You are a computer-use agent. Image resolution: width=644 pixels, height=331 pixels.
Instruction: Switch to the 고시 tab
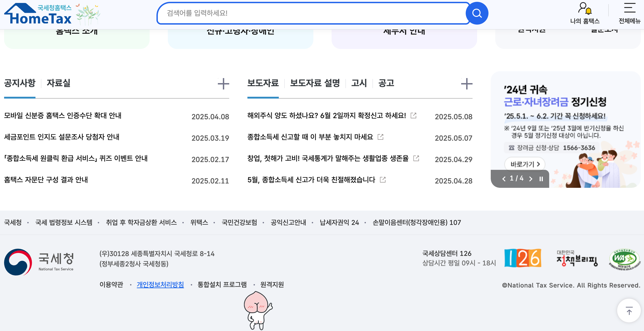coord(359,83)
